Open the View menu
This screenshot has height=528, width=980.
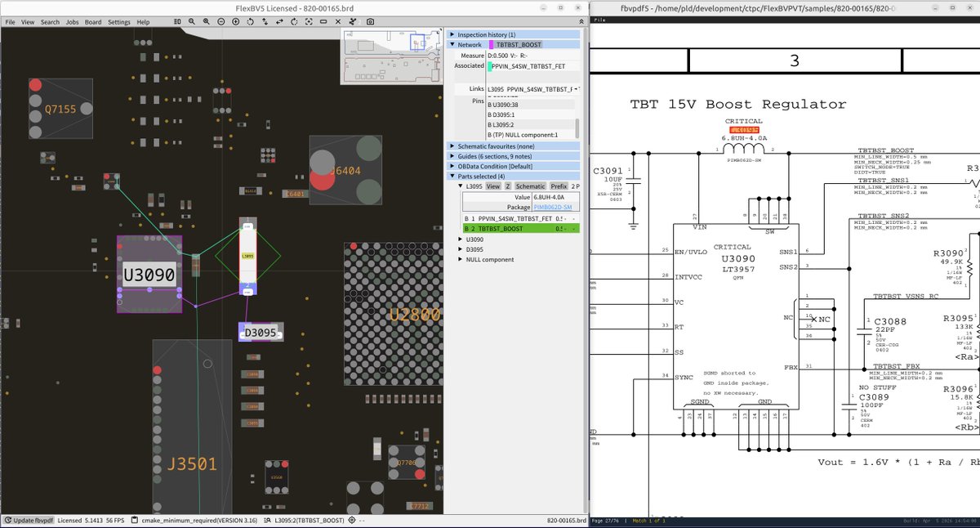coord(28,22)
